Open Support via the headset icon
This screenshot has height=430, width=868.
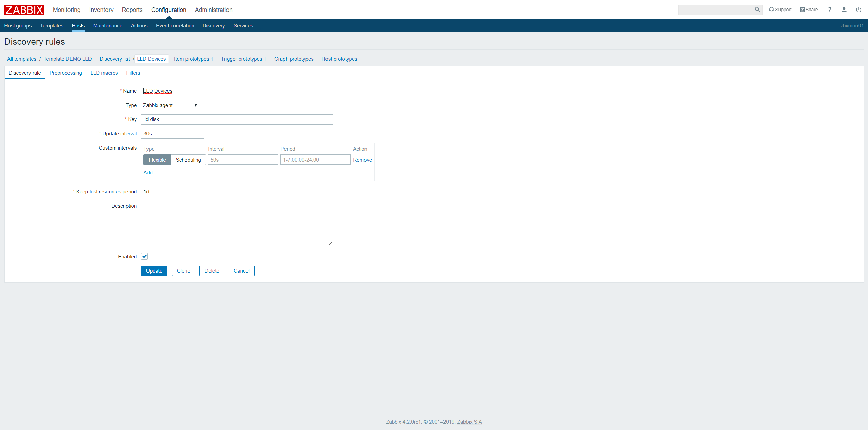[x=780, y=10]
